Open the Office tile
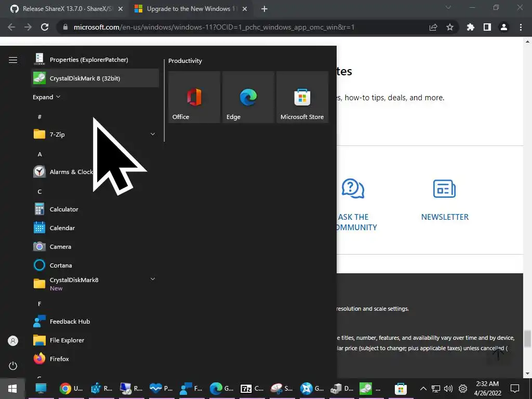 click(x=194, y=97)
